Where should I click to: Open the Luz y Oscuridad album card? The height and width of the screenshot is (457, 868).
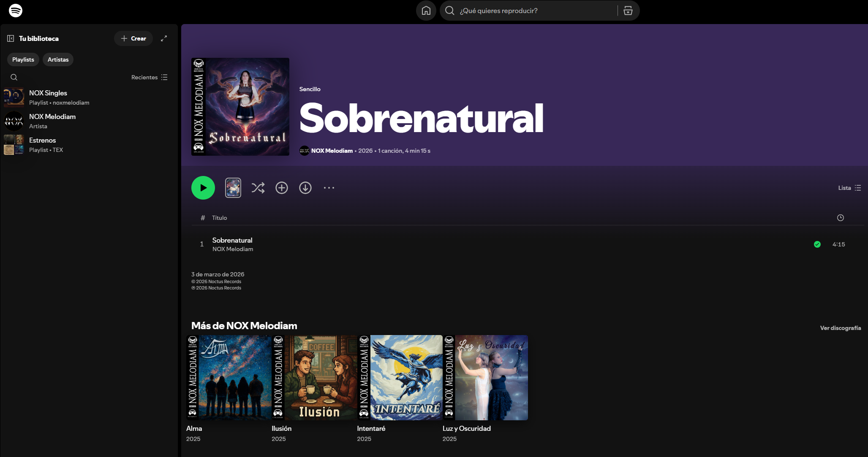485,389
